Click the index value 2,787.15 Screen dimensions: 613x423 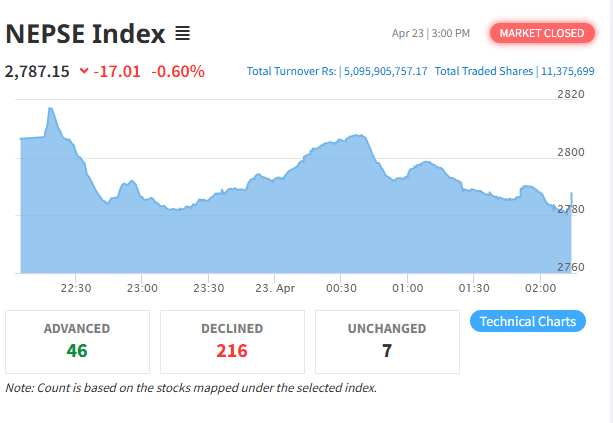click(37, 72)
